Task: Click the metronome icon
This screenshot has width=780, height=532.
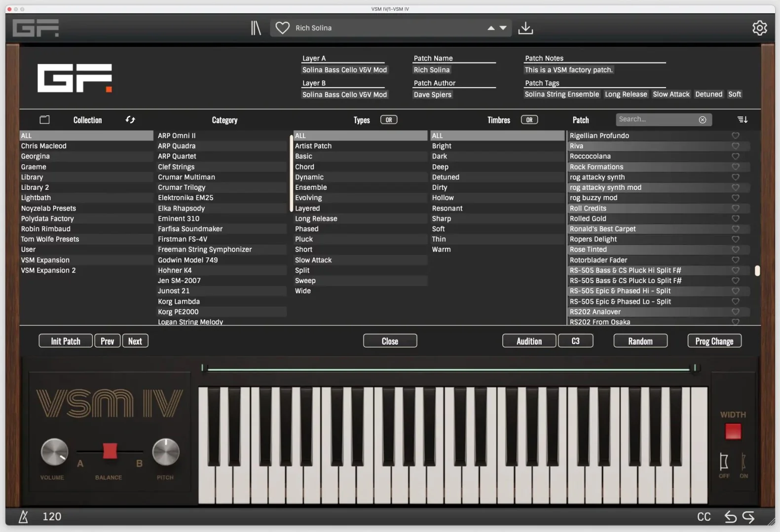Action: [x=23, y=516]
